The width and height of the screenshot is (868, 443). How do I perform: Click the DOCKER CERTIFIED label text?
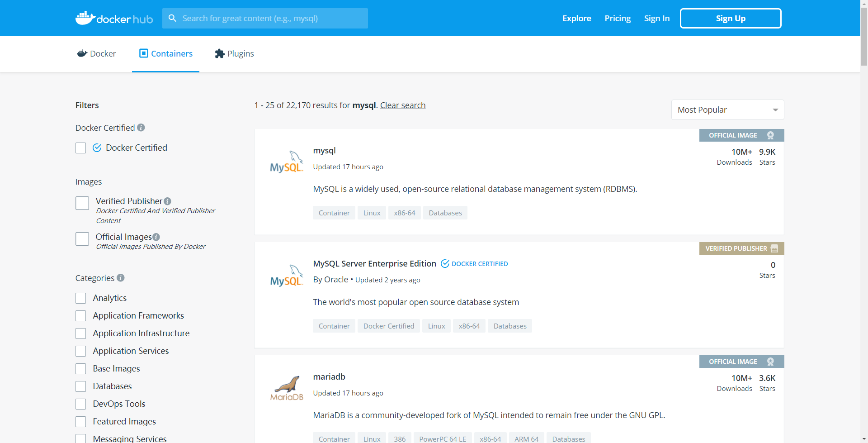480,264
